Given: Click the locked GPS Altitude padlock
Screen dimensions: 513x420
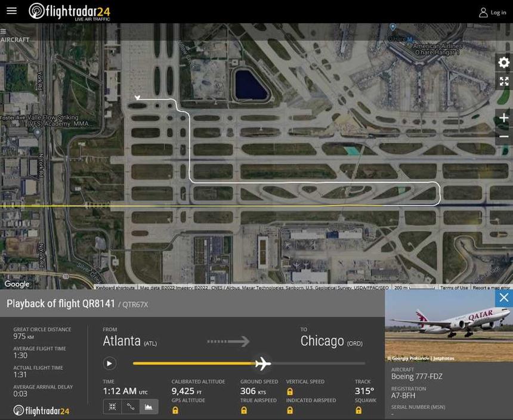Looking at the screenshot, I should coord(175,410).
